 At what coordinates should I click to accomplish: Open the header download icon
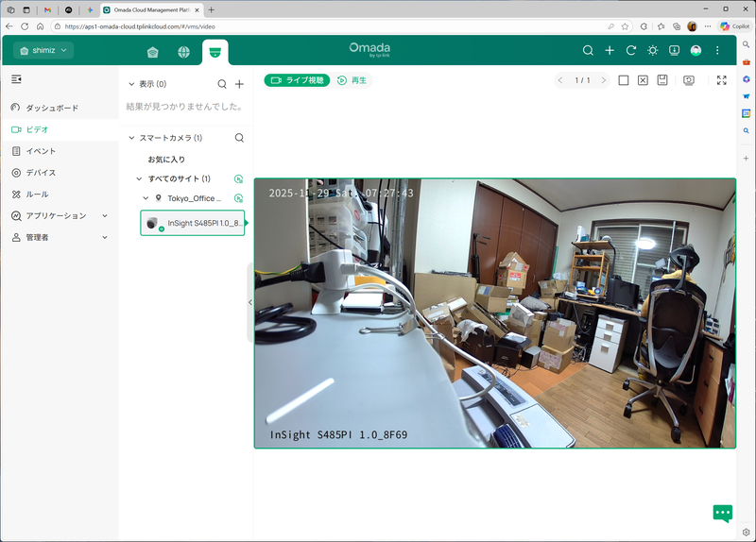point(674,50)
